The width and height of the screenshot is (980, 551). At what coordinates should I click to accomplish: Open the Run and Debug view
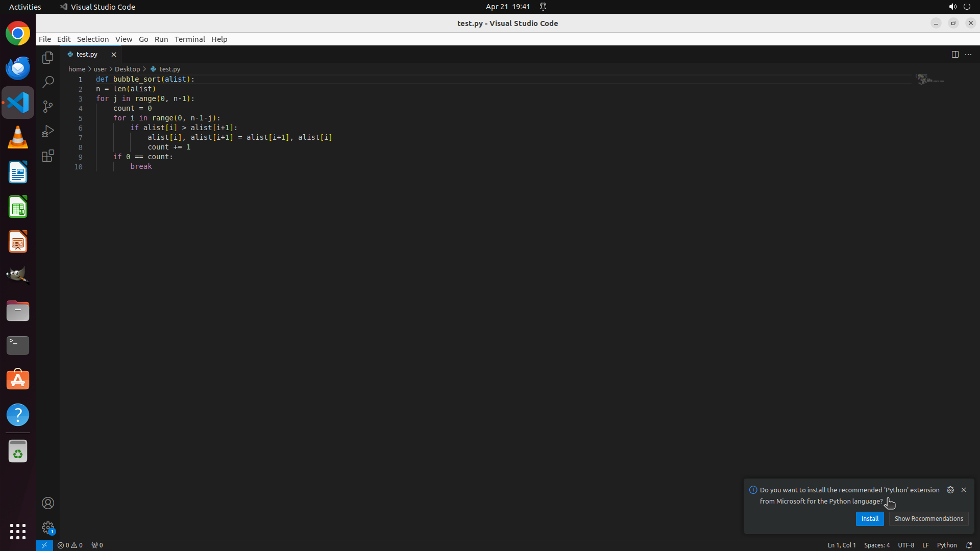point(48,131)
